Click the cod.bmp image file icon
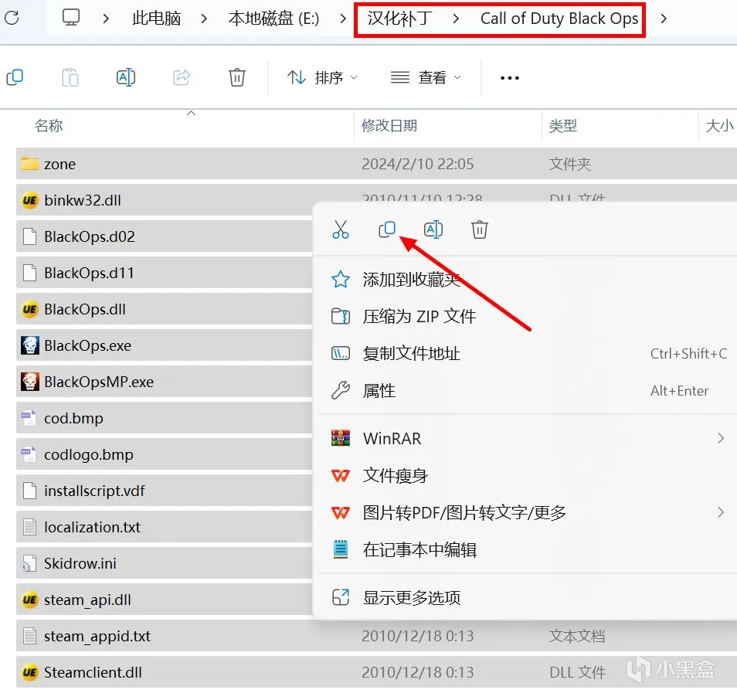 pyautogui.click(x=29, y=418)
